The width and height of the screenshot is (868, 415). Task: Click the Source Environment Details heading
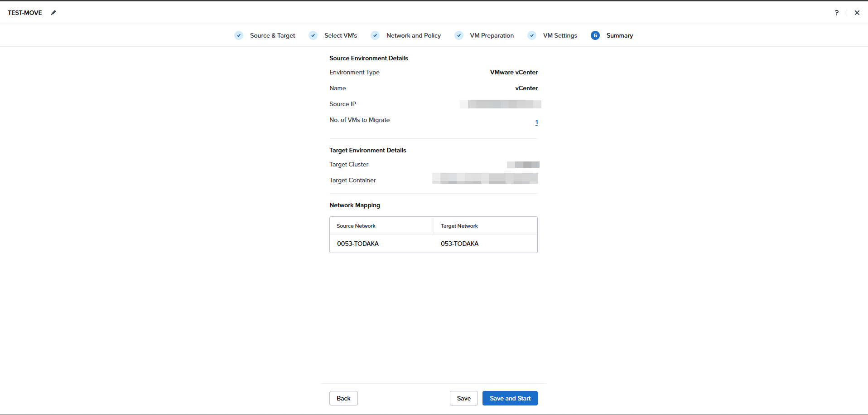(x=369, y=58)
